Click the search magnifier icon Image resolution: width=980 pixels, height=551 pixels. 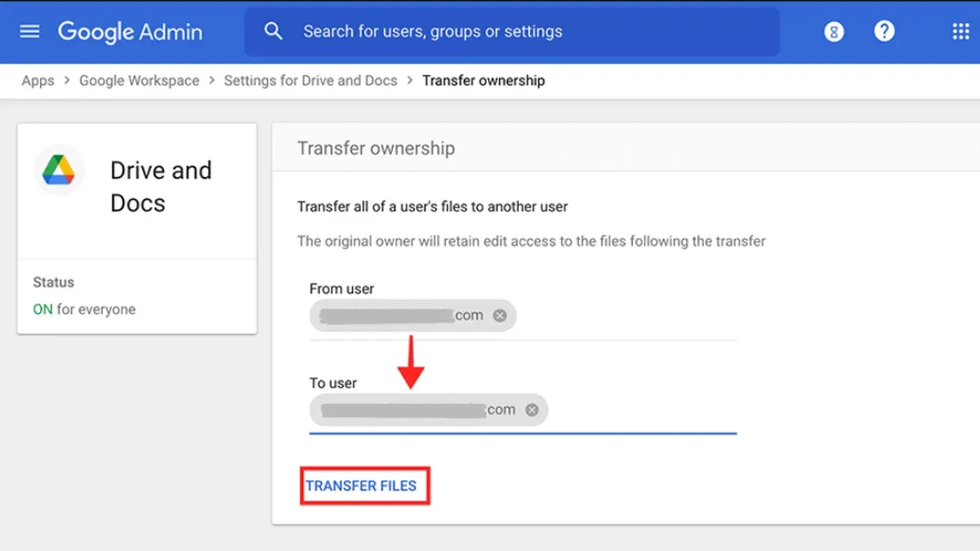[x=274, y=31]
